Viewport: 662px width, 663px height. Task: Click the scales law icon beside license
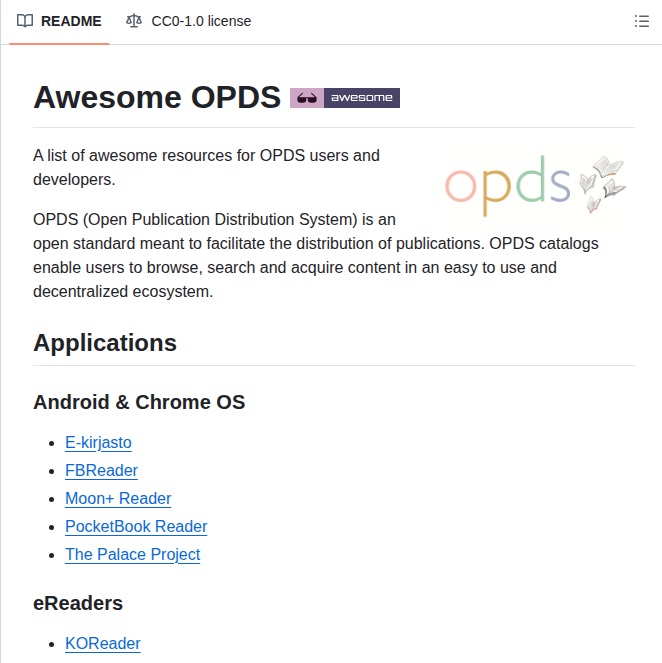click(x=134, y=21)
